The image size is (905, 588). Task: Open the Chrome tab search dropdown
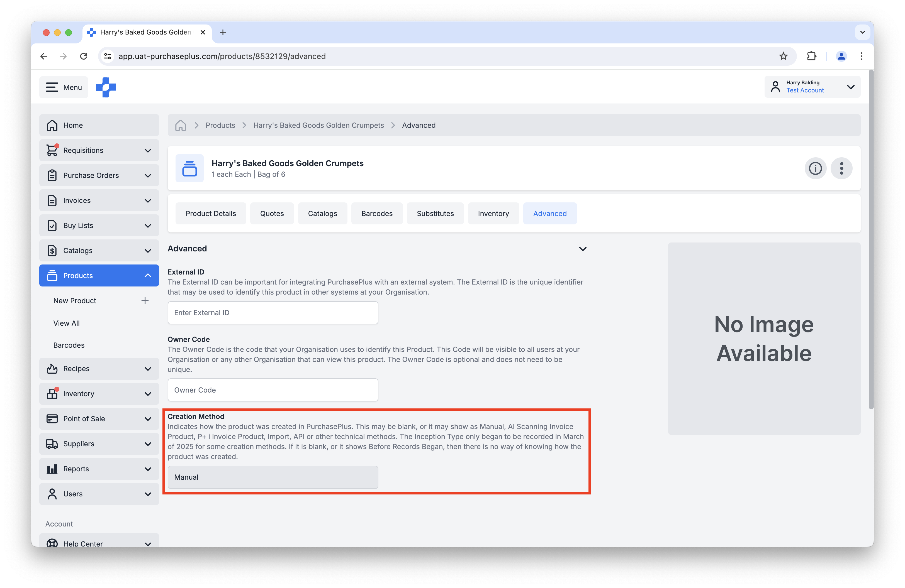pos(862,32)
